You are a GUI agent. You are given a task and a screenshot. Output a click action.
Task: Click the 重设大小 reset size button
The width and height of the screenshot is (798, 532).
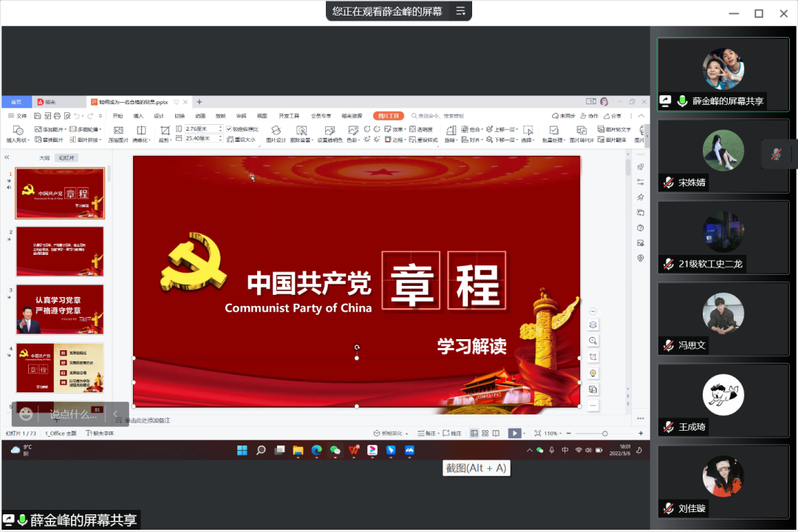241,140
